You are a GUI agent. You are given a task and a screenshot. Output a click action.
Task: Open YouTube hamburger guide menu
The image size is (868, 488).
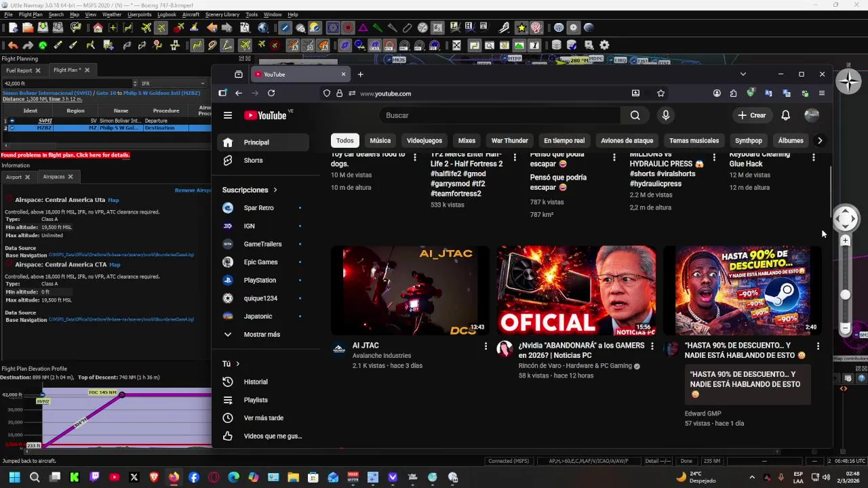pyautogui.click(x=228, y=115)
